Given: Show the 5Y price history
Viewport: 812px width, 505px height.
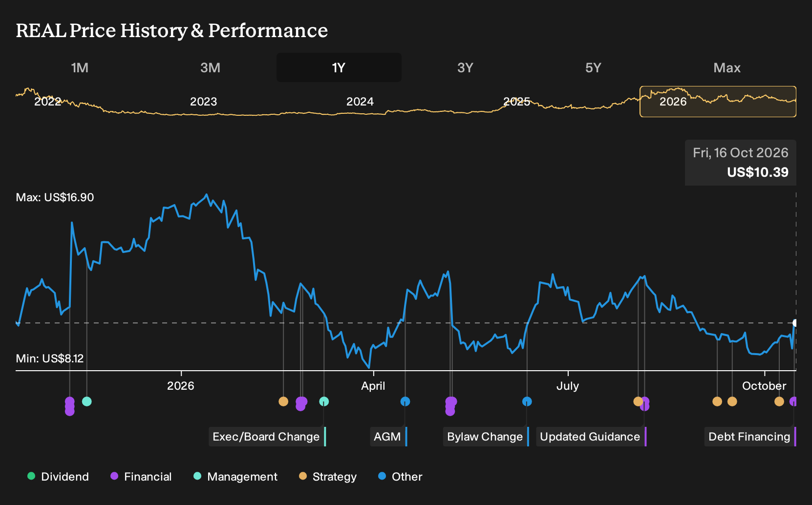Looking at the screenshot, I should pyautogui.click(x=593, y=67).
